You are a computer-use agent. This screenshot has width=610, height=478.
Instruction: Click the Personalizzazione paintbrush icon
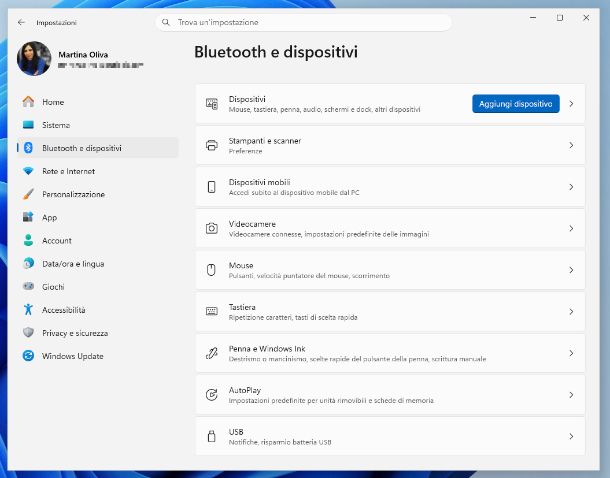click(28, 194)
